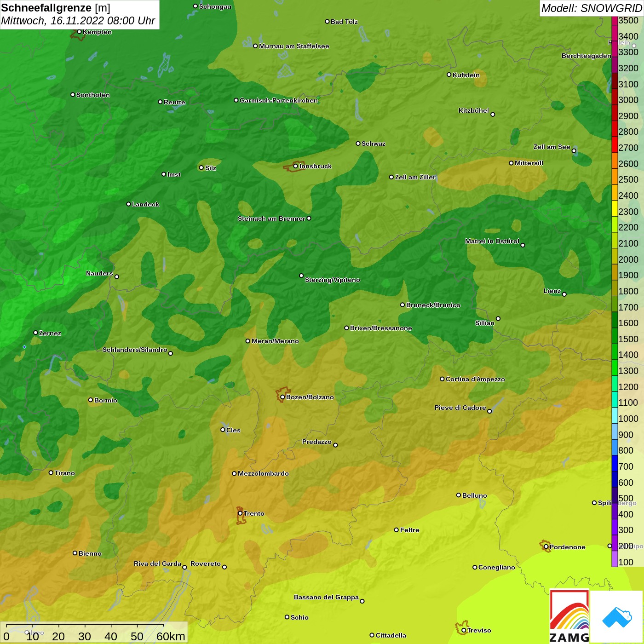This screenshot has width=644, height=644.
Task: Click the Pieve di Cadore label
Action: pos(460,408)
